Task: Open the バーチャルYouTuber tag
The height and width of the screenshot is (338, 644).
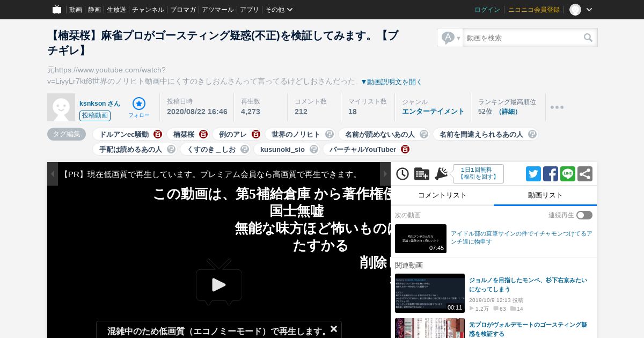Action: point(363,149)
